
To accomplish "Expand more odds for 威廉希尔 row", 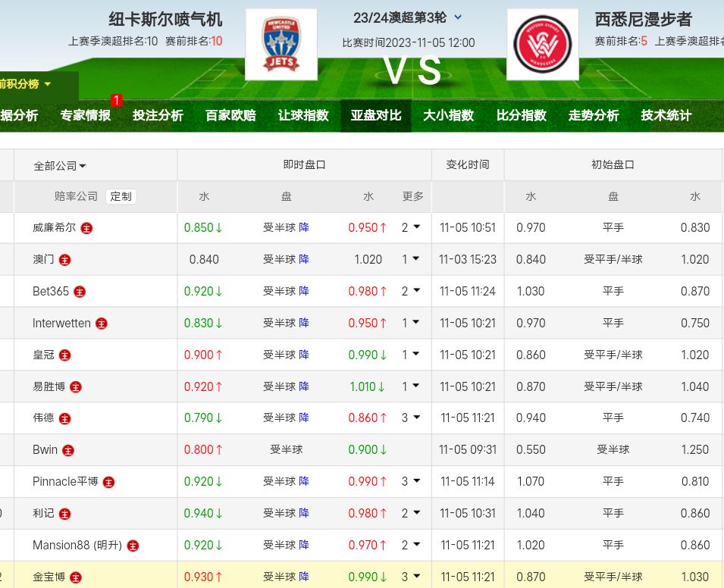I will pyautogui.click(x=410, y=227).
